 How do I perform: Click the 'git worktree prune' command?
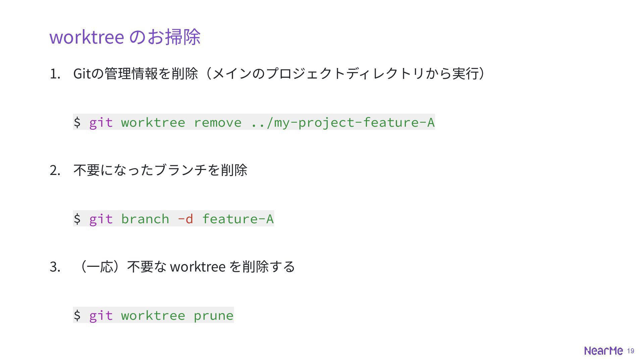[153, 315]
